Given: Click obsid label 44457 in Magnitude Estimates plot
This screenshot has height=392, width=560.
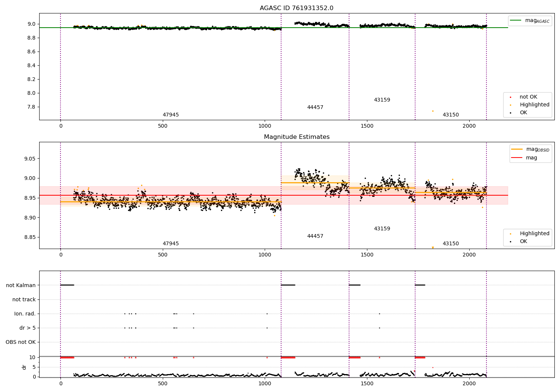Looking at the screenshot, I should coord(315,236).
